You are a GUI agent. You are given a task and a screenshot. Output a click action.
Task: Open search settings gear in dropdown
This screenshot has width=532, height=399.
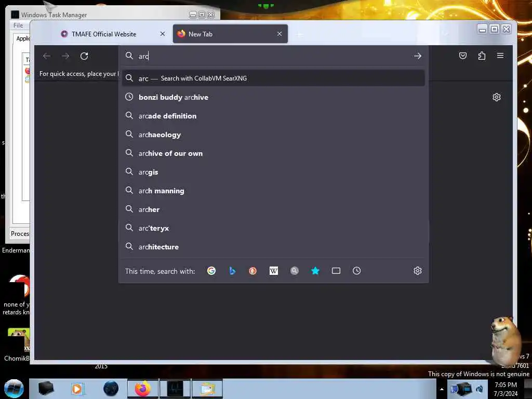point(418,271)
